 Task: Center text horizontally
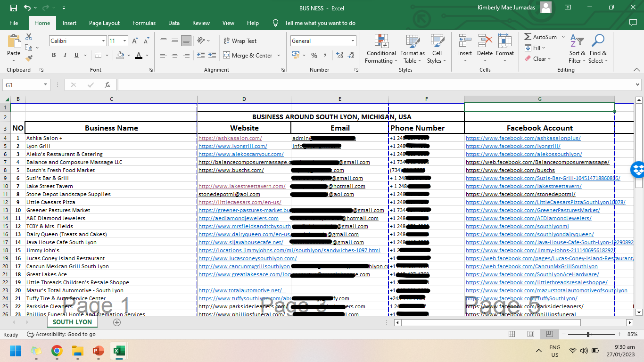[175, 55]
